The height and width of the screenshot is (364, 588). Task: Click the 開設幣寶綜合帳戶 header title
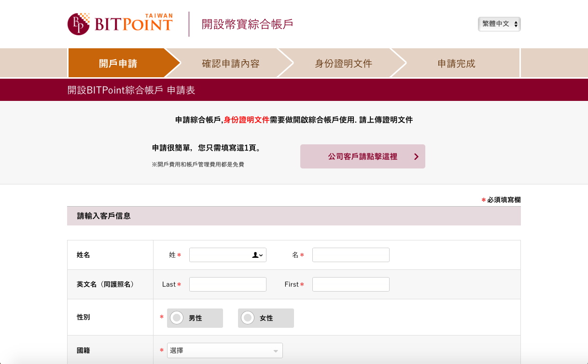pyautogui.click(x=247, y=24)
